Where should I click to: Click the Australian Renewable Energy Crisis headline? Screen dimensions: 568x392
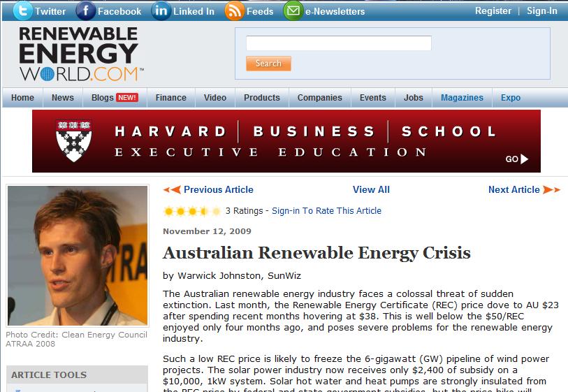316,253
